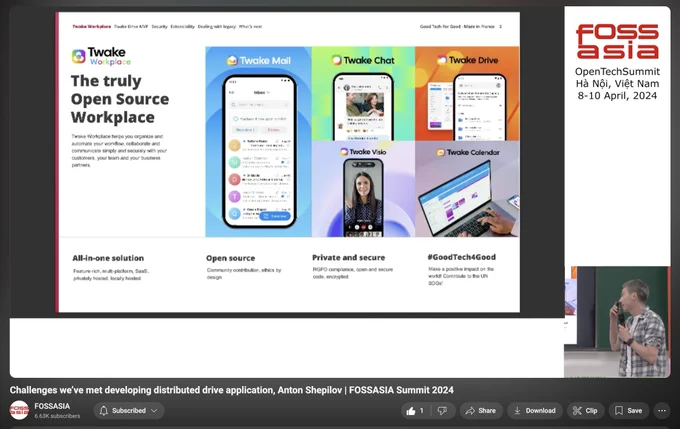680x429 pixels.
Task: Click the Extensibility slide nav item
Action: (183, 26)
